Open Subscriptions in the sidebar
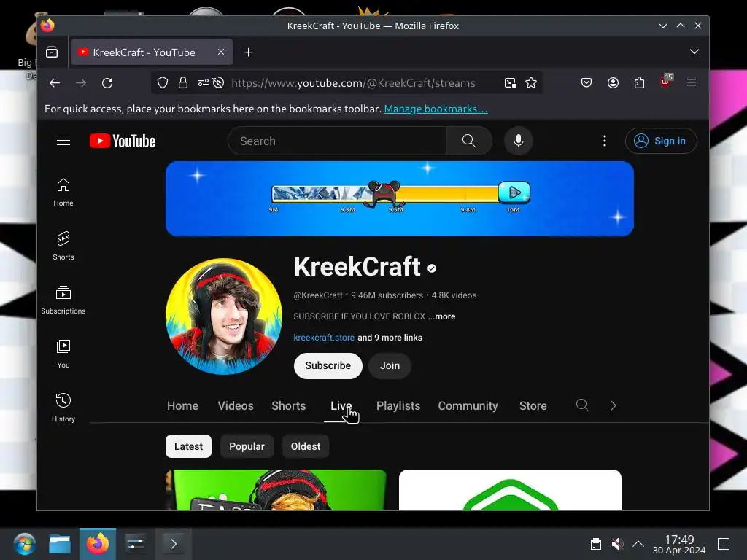 click(63, 300)
